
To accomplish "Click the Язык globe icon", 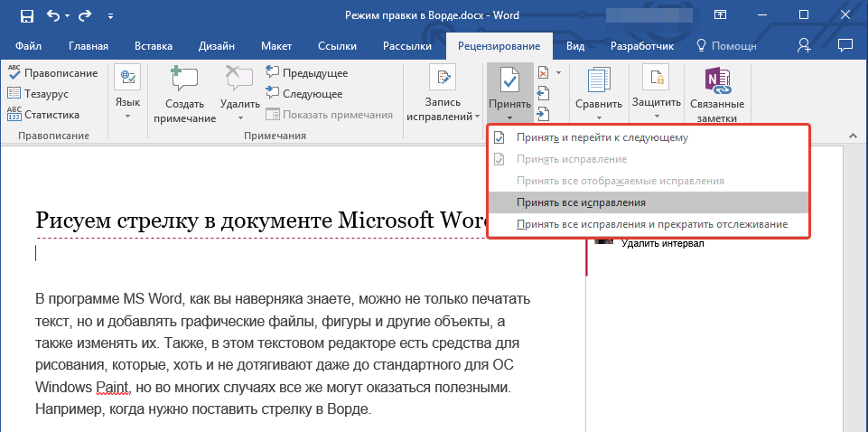I will pyautogui.click(x=127, y=78).
